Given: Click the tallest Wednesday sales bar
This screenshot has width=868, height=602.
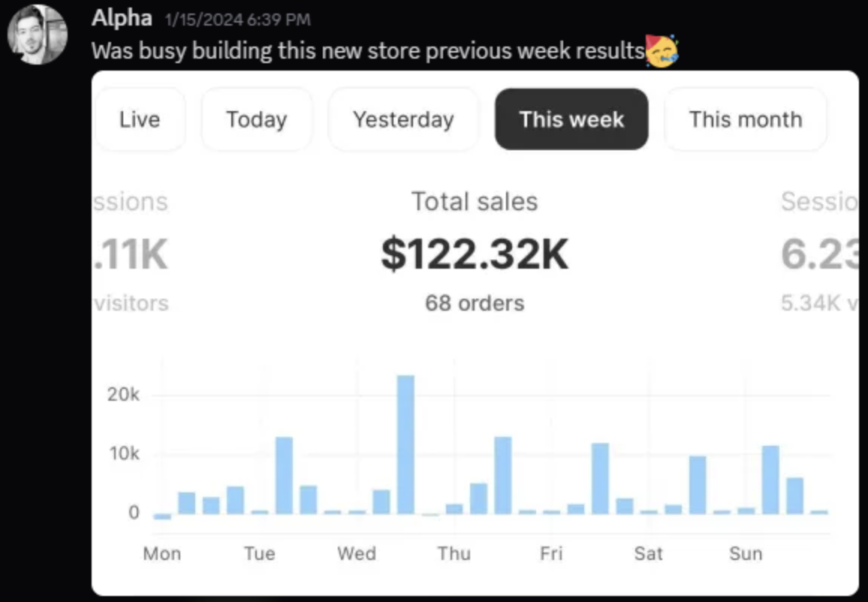Looking at the screenshot, I should tap(405, 444).
